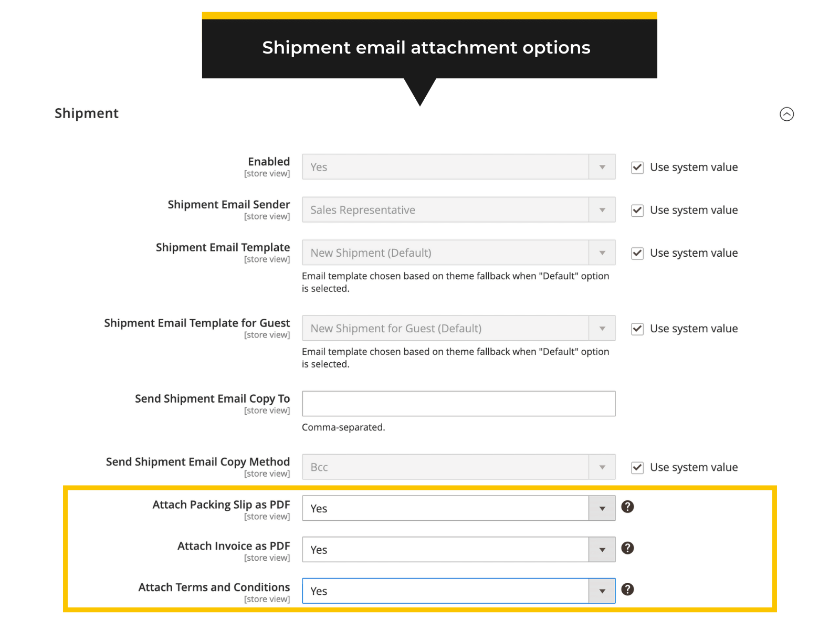Open the help tooltip for Attach Packing Slip
The height and width of the screenshot is (630, 840).
point(628,507)
